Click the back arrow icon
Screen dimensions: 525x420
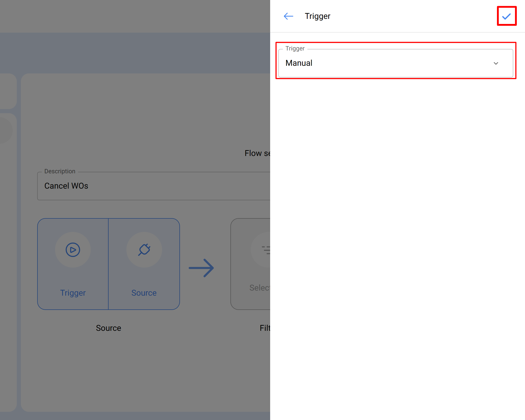tap(288, 16)
